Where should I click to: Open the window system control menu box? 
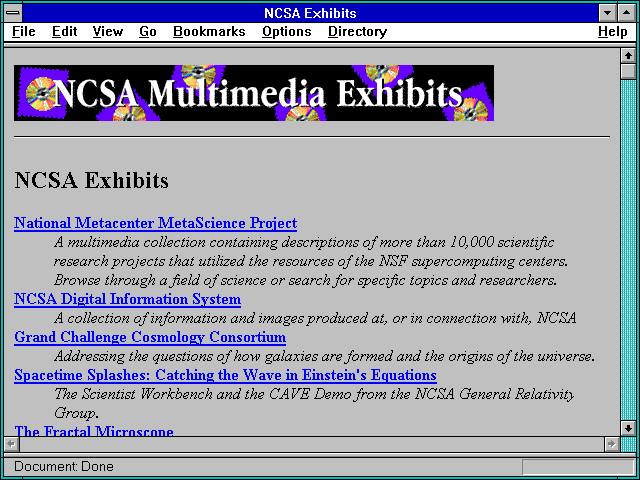pyautogui.click(x=13, y=13)
